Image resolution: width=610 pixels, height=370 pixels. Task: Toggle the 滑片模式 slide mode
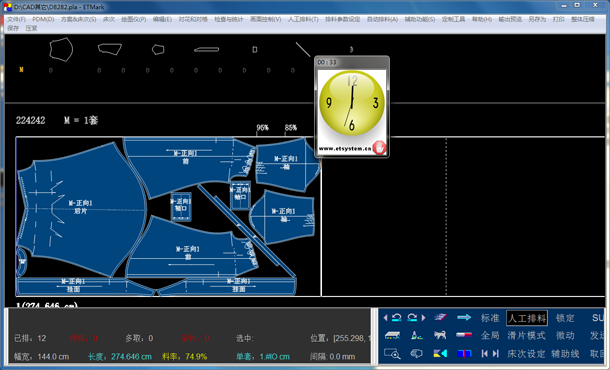coord(526,335)
